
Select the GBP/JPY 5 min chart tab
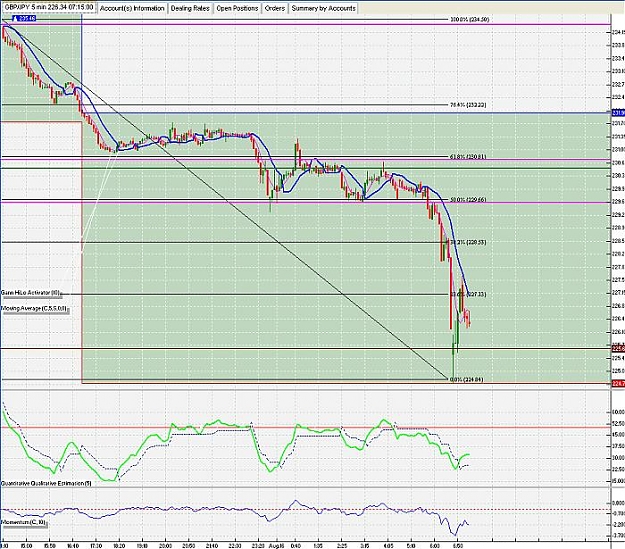click(x=49, y=8)
